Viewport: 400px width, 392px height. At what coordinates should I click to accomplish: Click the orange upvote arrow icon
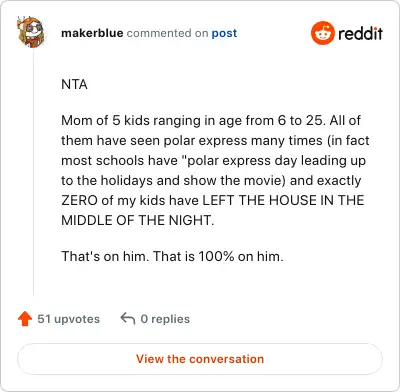click(x=25, y=319)
